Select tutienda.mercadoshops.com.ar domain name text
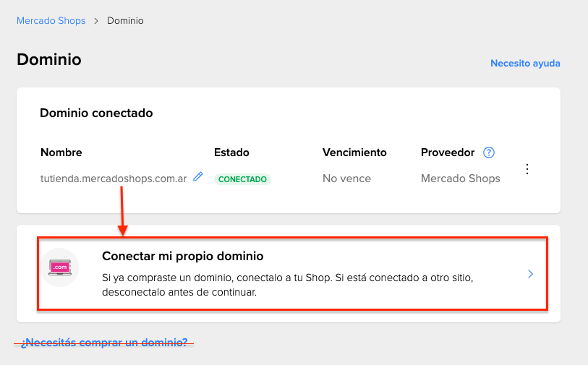Screen dimensions: 588x365 tap(114, 179)
